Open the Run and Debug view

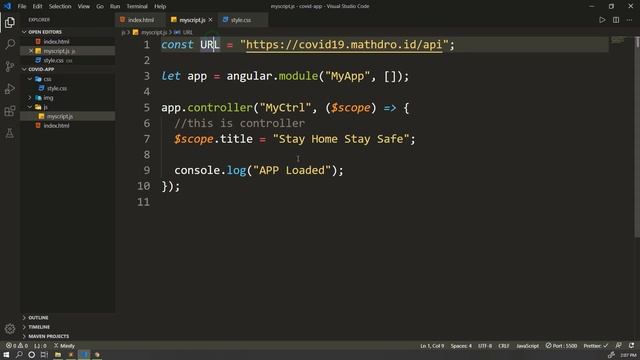[x=10, y=89]
